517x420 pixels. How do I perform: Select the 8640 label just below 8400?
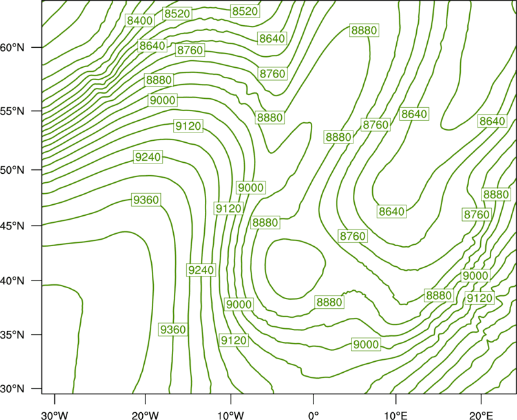coord(152,45)
